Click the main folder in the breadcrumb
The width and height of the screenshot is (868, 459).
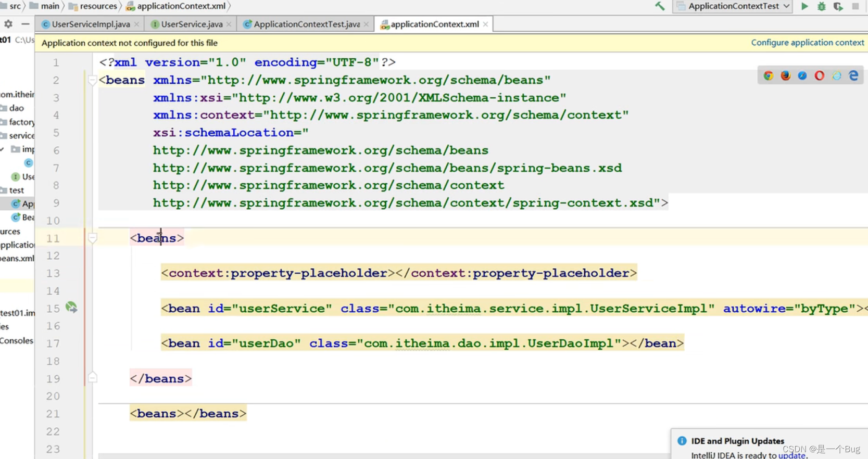coord(45,6)
